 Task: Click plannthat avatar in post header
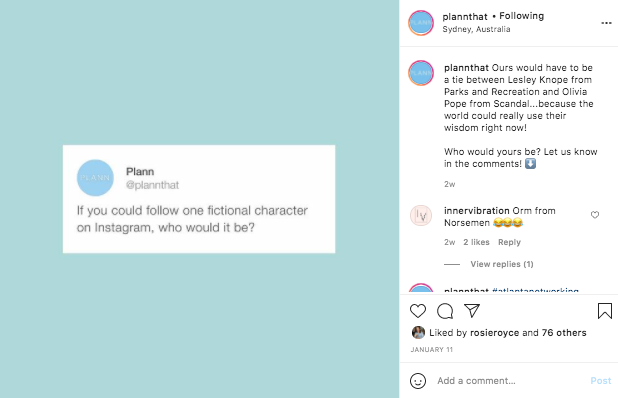click(421, 23)
